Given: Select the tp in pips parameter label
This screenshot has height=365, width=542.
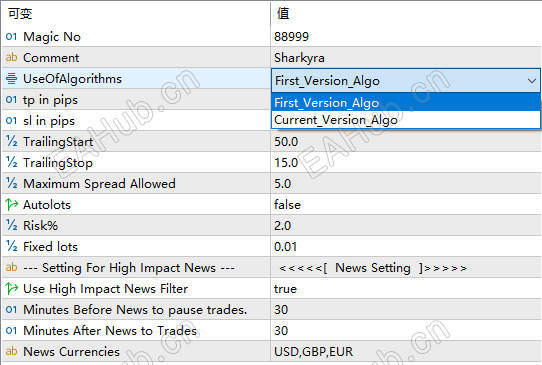Looking at the screenshot, I should 50,100.
